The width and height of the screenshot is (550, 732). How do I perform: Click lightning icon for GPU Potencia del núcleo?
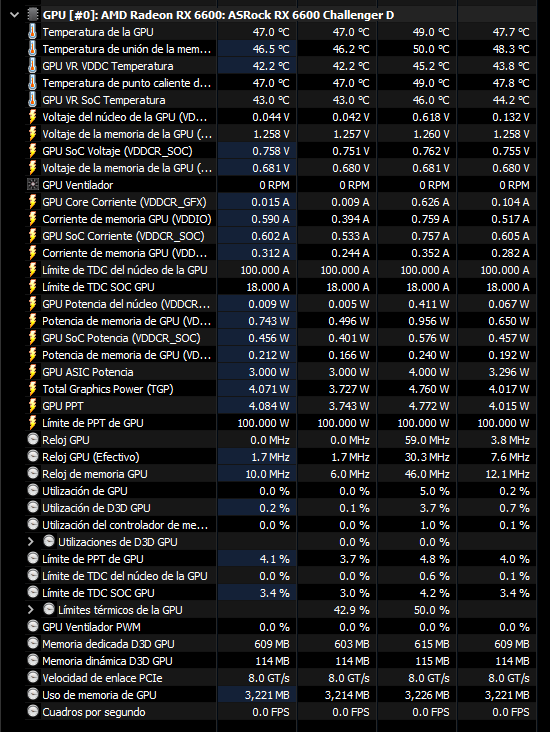click(33, 304)
